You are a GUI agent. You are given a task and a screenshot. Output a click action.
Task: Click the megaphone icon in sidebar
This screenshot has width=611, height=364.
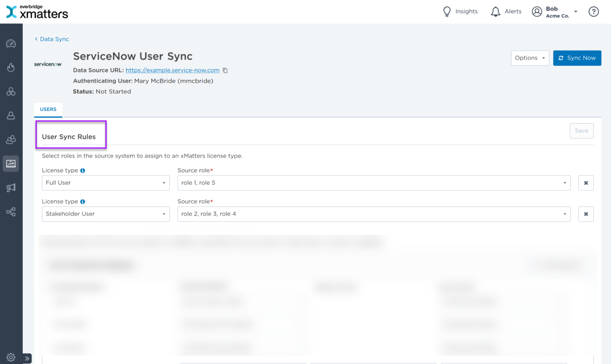pos(11,188)
